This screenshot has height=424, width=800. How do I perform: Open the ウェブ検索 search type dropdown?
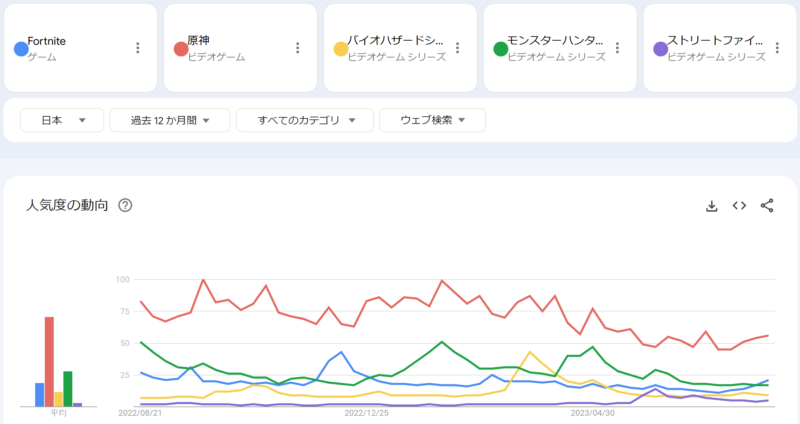[432, 120]
